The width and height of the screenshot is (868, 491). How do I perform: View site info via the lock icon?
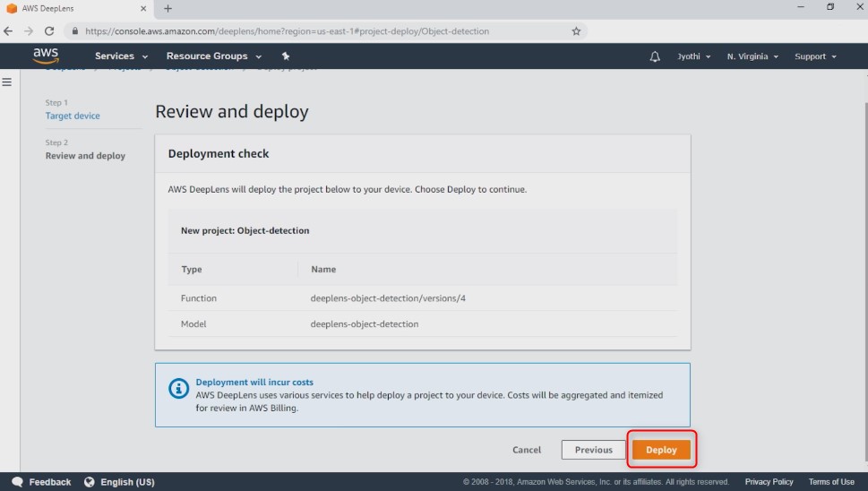(74, 31)
